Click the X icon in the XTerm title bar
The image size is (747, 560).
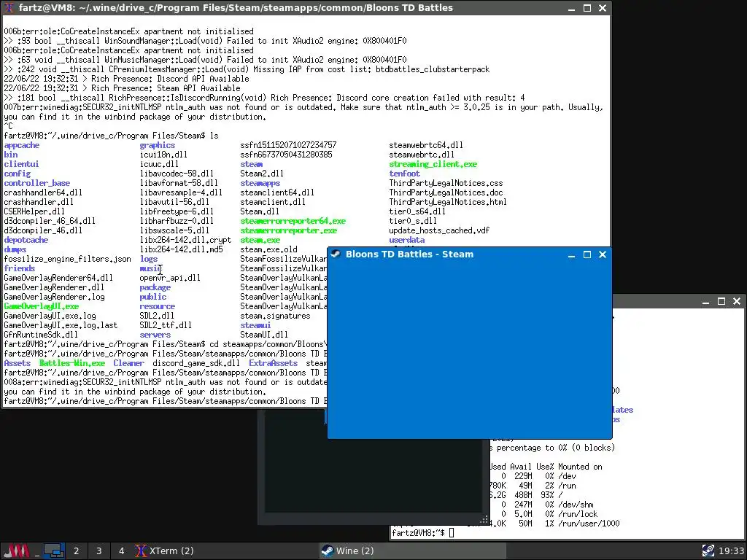[9, 7]
